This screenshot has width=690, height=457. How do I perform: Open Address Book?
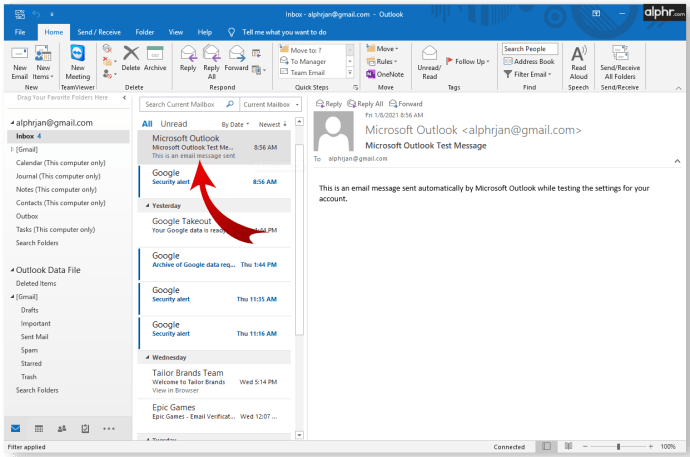click(529, 62)
